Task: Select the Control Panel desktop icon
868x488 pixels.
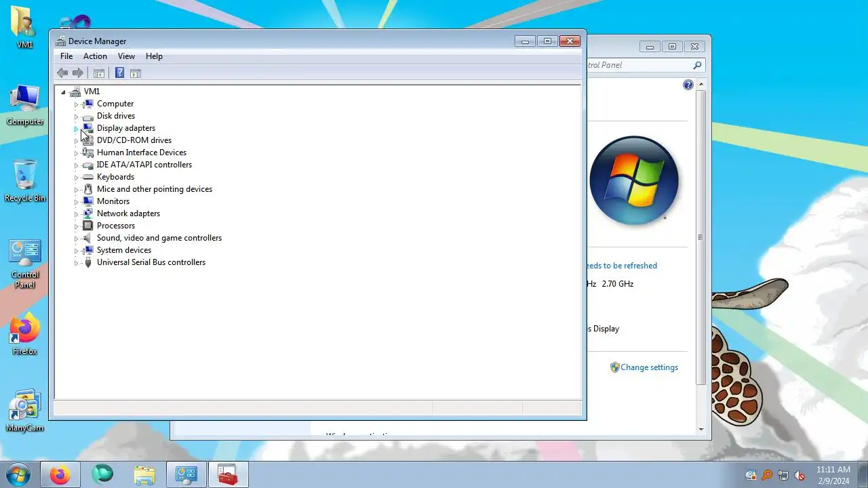Action: pos(25,263)
